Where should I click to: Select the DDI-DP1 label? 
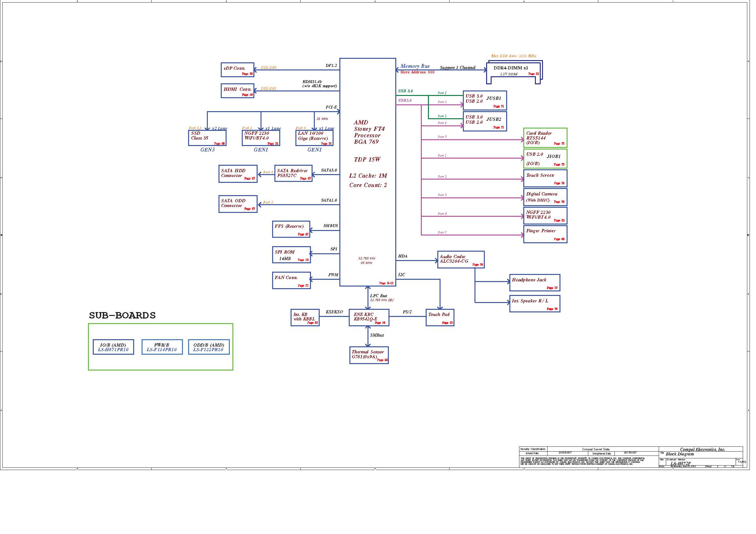(x=269, y=89)
